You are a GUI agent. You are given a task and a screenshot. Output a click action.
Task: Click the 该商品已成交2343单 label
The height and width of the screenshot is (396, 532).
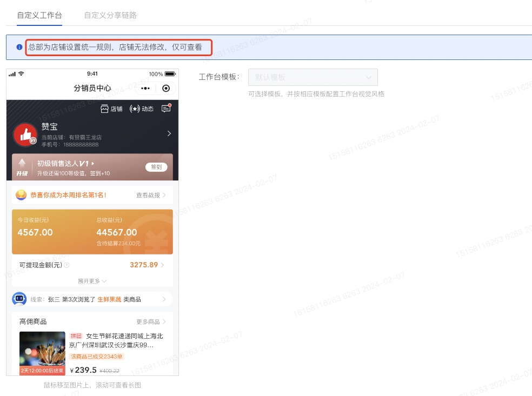point(97,357)
